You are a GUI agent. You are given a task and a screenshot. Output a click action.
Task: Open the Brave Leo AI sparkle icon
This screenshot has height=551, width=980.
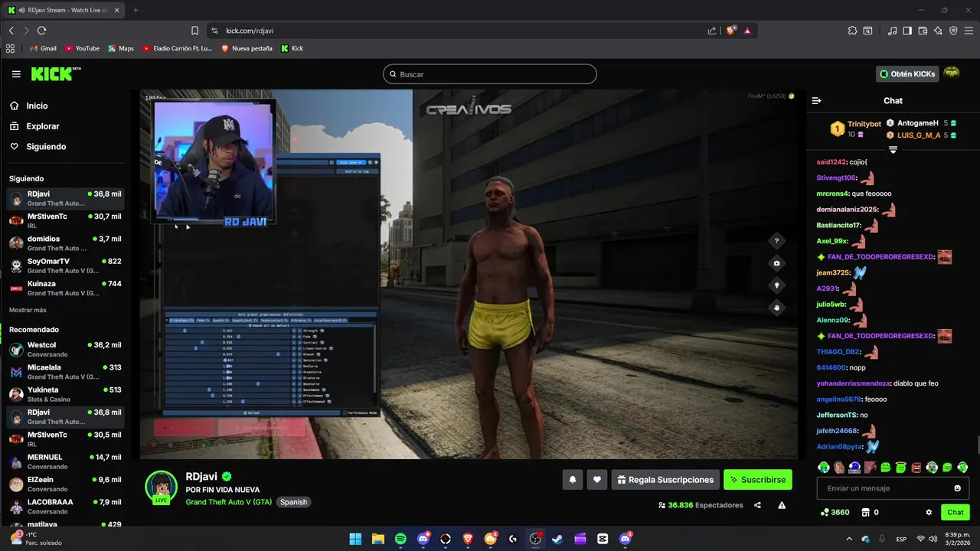click(x=938, y=31)
